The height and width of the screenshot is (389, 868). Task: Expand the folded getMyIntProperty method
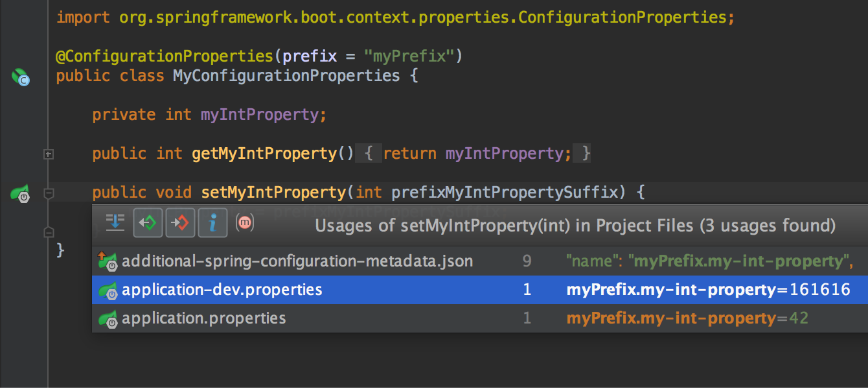[48, 154]
